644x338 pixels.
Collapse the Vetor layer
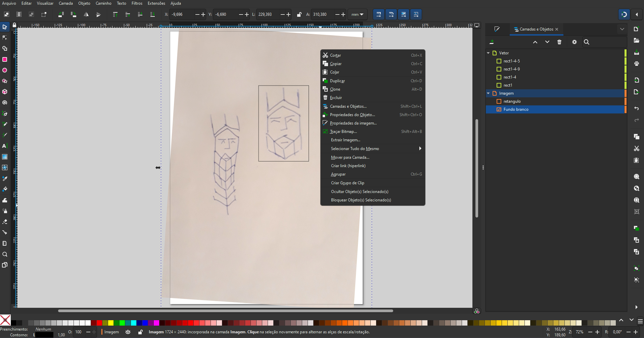489,53
